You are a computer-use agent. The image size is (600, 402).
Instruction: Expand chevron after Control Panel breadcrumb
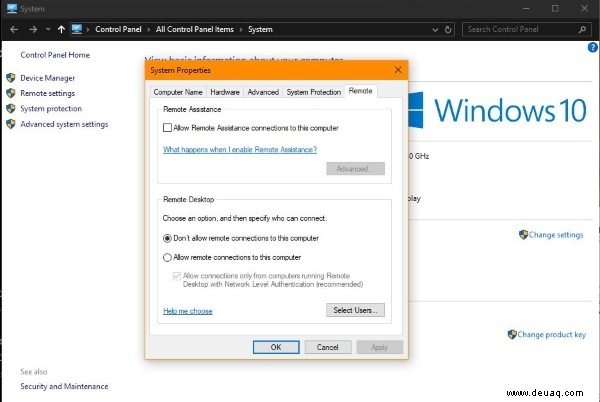coord(148,29)
